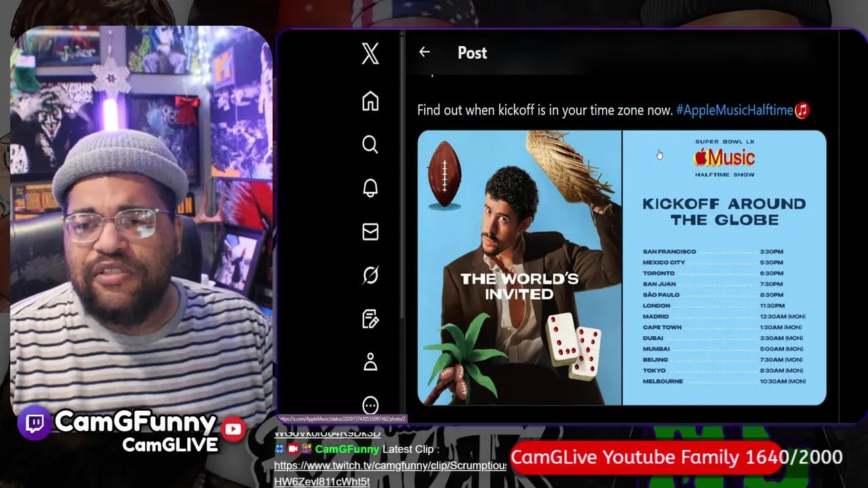Click the Apple Music logo in image
Image resolution: width=868 pixels, height=488 pixels.
point(724,158)
